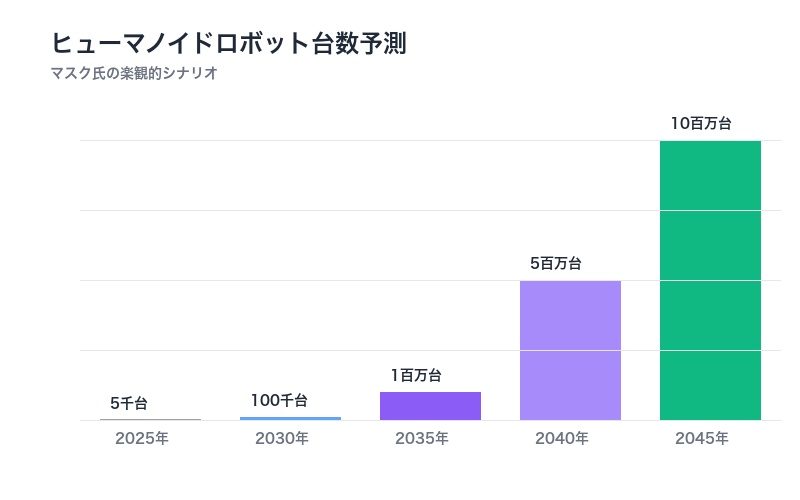Click the 1百万台 data label
Image resolution: width=800 pixels, height=500 pixels.
tap(416, 375)
